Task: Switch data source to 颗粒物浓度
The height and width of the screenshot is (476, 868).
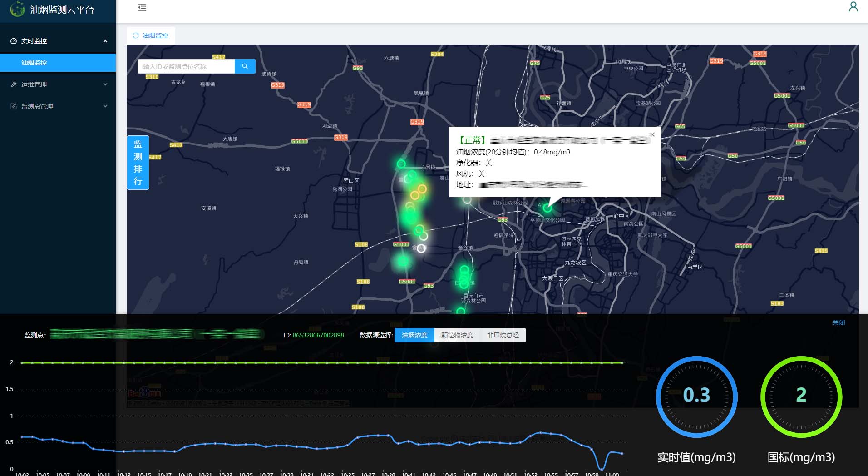Action: (457, 335)
